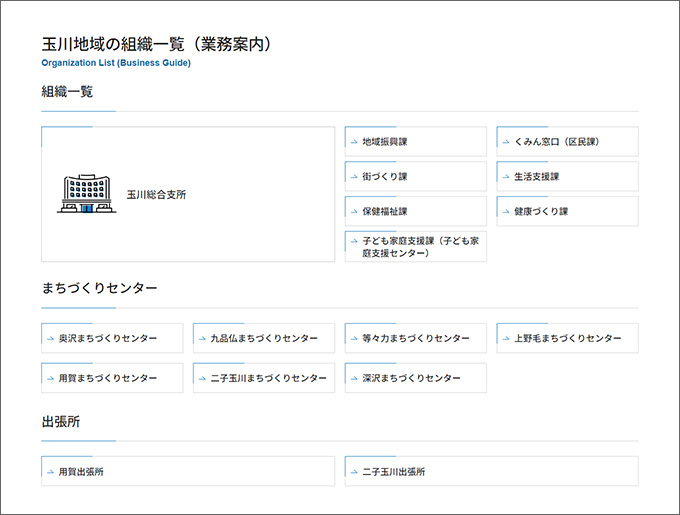The width and height of the screenshot is (680, 515).
Task: Click arrow icon beside 健康づくり課
Action: [506, 212]
